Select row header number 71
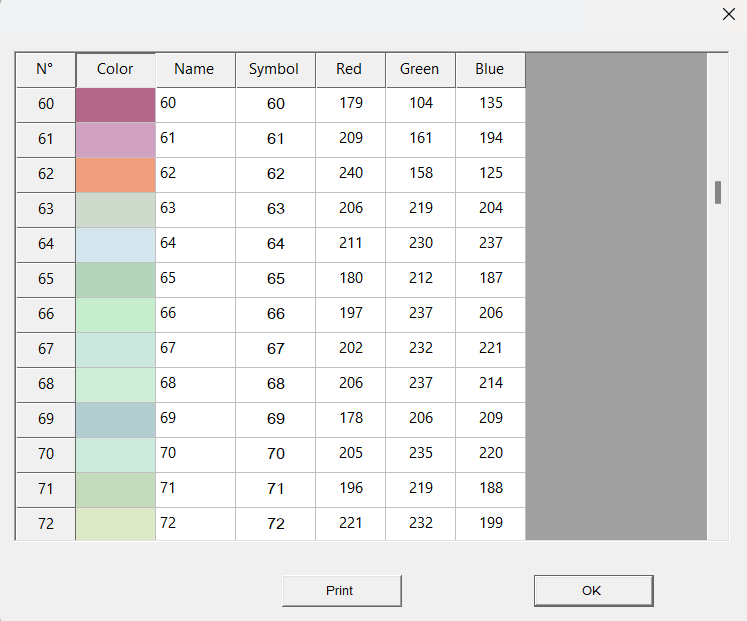This screenshot has height=621, width=747. (x=46, y=490)
